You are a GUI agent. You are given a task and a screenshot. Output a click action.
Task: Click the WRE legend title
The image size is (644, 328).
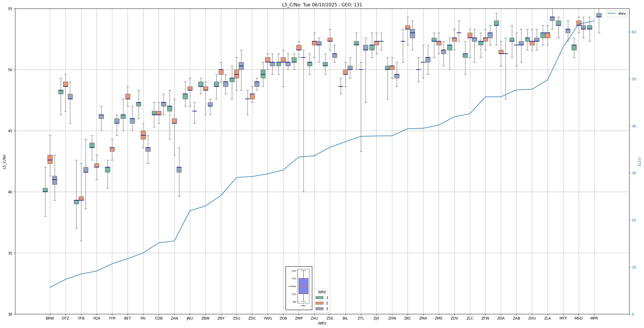pyautogui.click(x=322, y=292)
